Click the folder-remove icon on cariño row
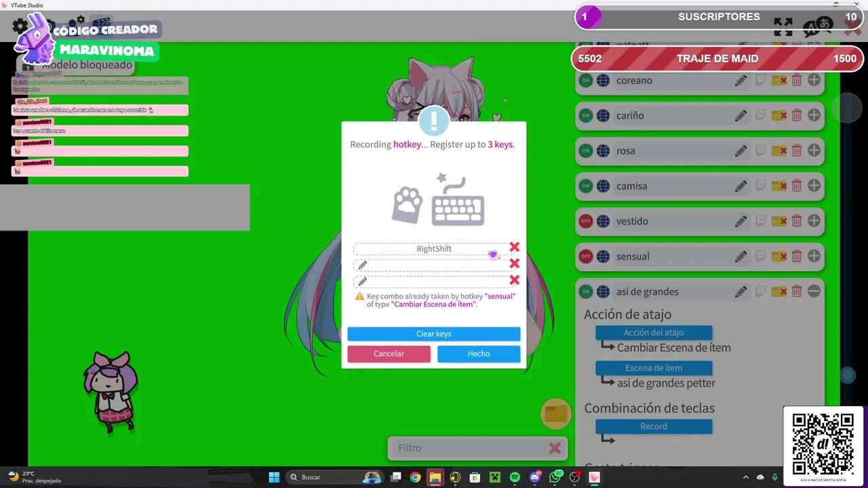 tap(779, 116)
